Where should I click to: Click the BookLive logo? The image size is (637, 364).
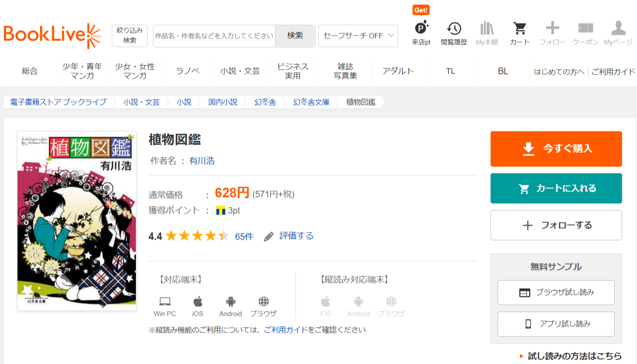52,35
